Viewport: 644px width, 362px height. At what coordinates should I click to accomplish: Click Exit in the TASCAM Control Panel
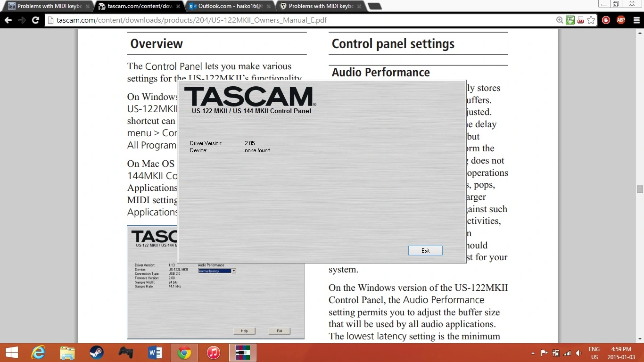[x=425, y=251]
